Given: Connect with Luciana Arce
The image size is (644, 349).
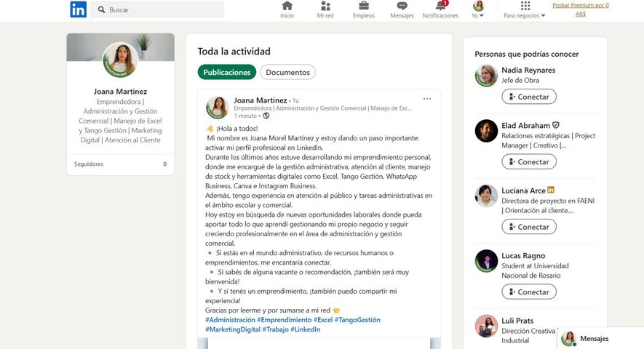Looking at the screenshot, I should (529, 227).
